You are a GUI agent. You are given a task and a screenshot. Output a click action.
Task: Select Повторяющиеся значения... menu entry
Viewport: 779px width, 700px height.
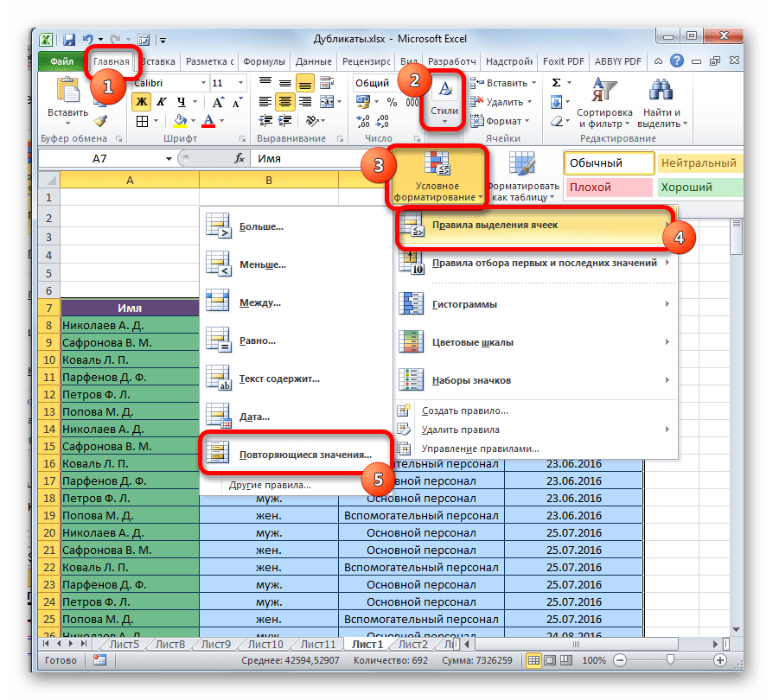[296, 455]
